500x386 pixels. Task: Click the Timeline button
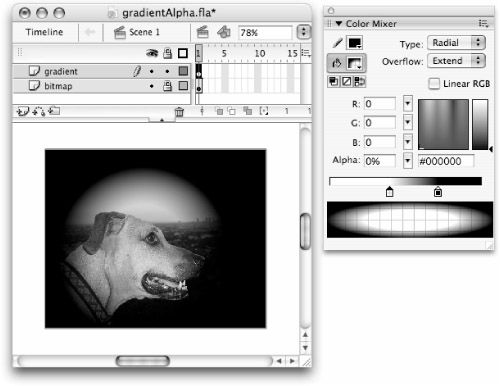[44, 32]
